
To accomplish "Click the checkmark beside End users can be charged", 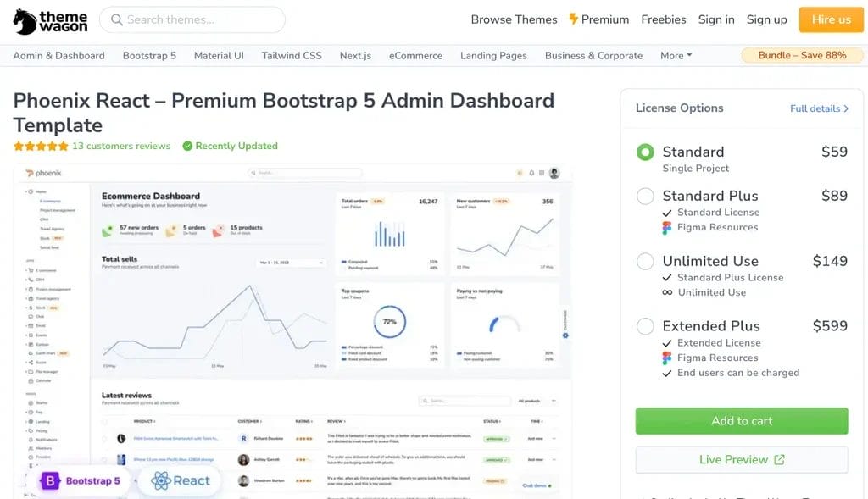I will coord(667,374).
